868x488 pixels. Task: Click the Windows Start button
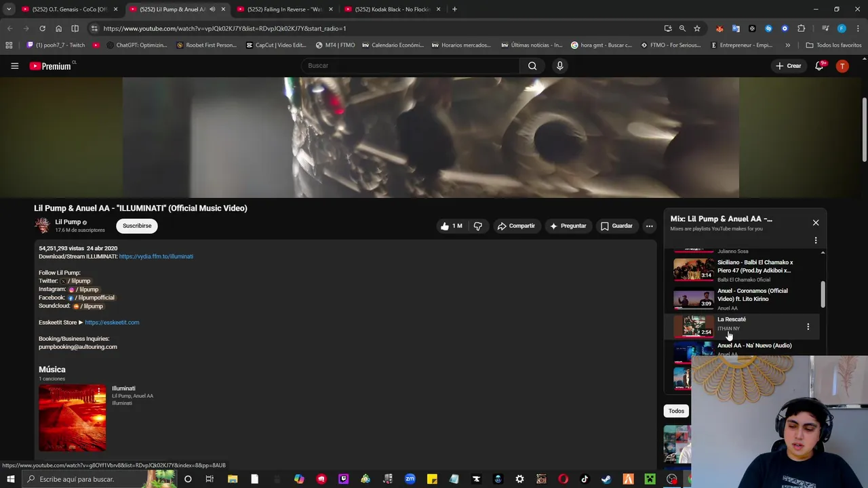pos(10,479)
